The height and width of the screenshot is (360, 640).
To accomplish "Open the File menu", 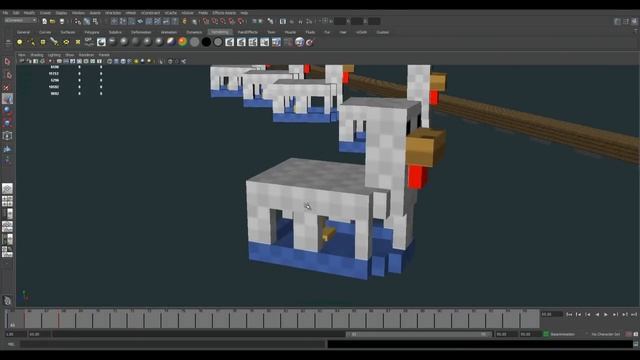I will tap(5, 13).
